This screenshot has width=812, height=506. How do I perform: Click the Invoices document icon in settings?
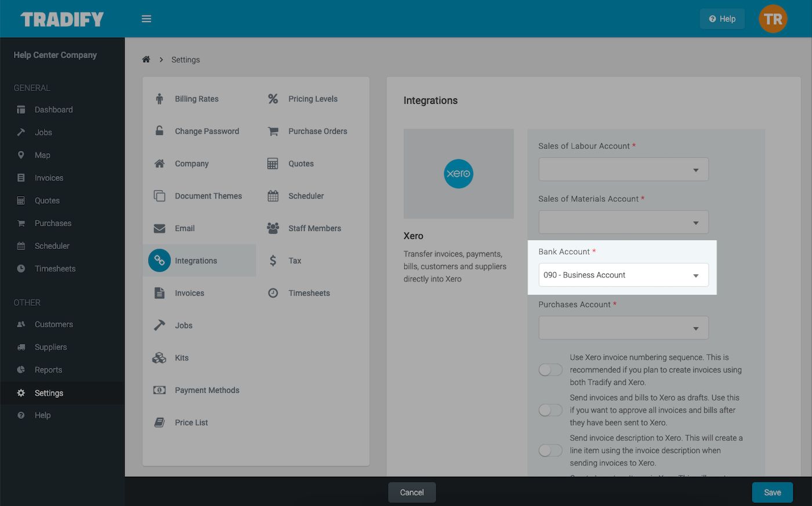(159, 293)
